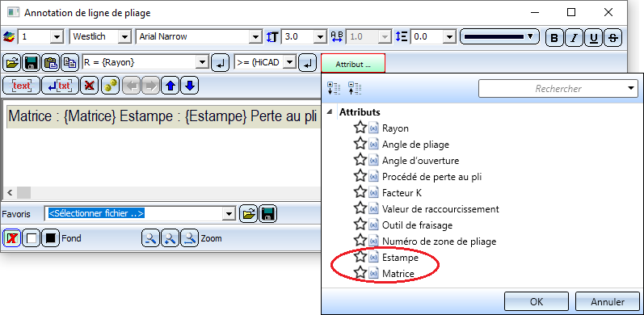Screen dimensions: 644x315
Task: Click the copy documents icon
Action: (x=70, y=63)
